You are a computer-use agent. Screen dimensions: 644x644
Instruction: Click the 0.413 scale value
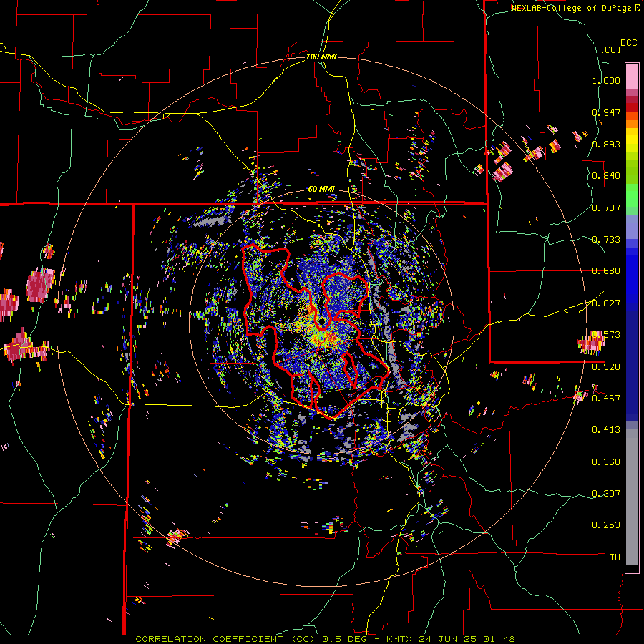tap(606, 429)
